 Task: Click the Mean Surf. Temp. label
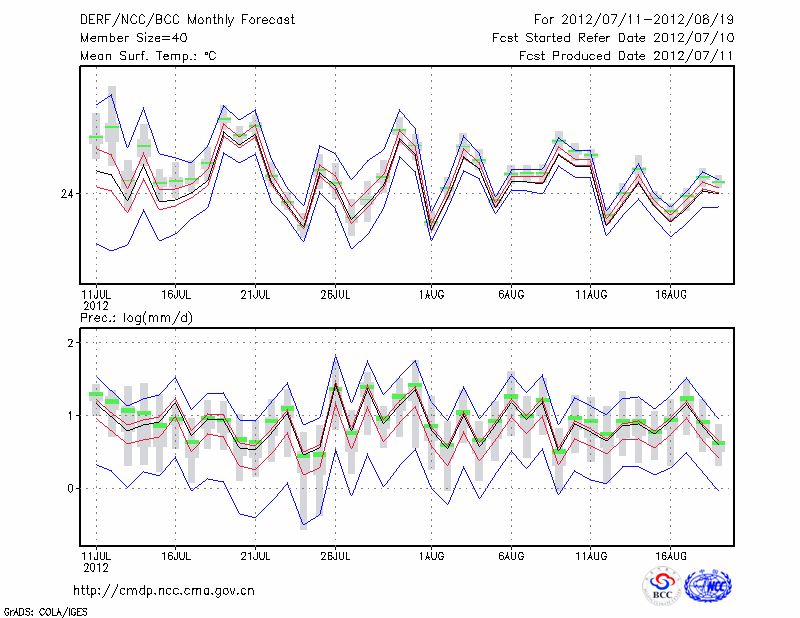pos(147,56)
